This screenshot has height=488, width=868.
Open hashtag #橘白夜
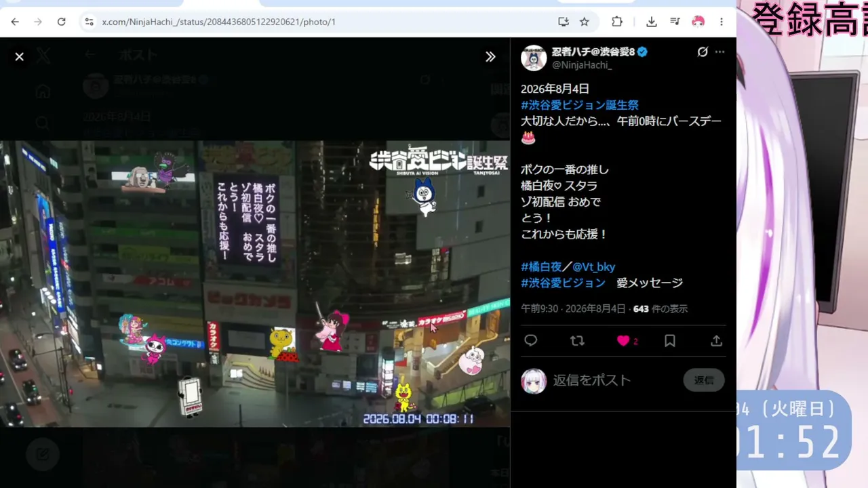(x=541, y=267)
